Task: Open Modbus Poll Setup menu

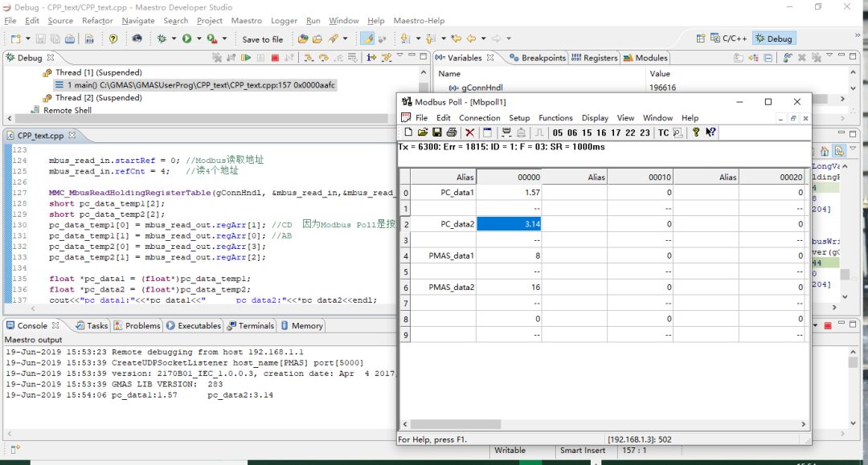Action: [519, 118]
